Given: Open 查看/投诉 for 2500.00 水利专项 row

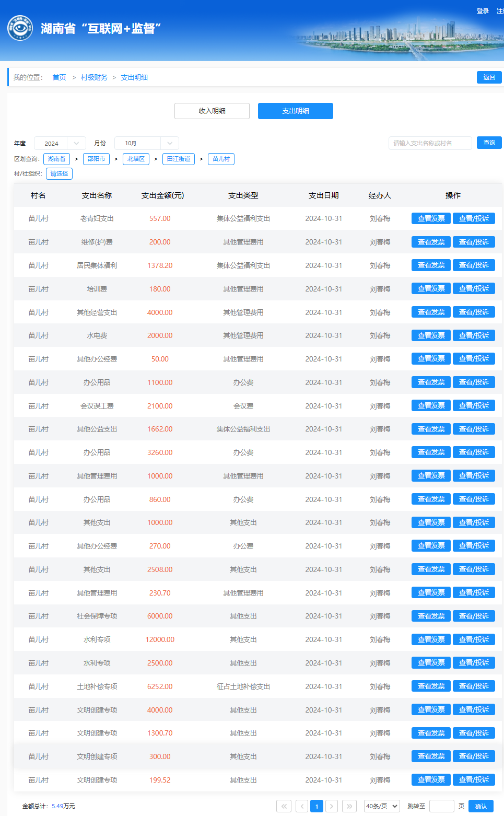Looking at the screenshot, I should pos(474,662).
